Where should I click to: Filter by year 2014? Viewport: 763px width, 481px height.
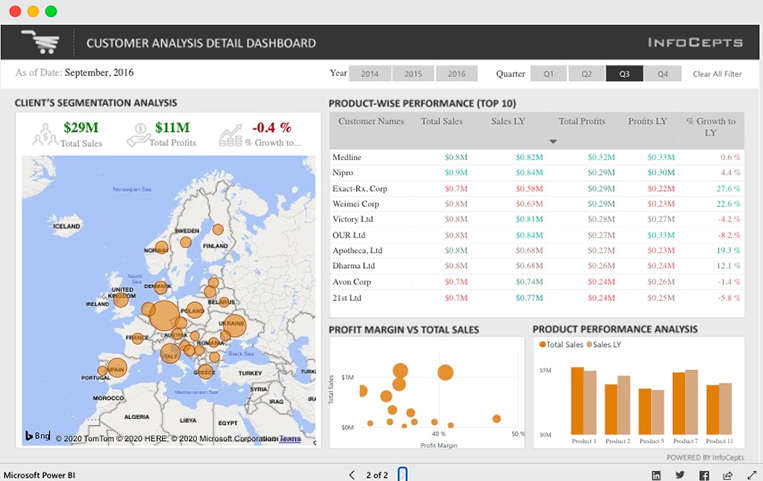pyautogui.click(x=370, y=74)
